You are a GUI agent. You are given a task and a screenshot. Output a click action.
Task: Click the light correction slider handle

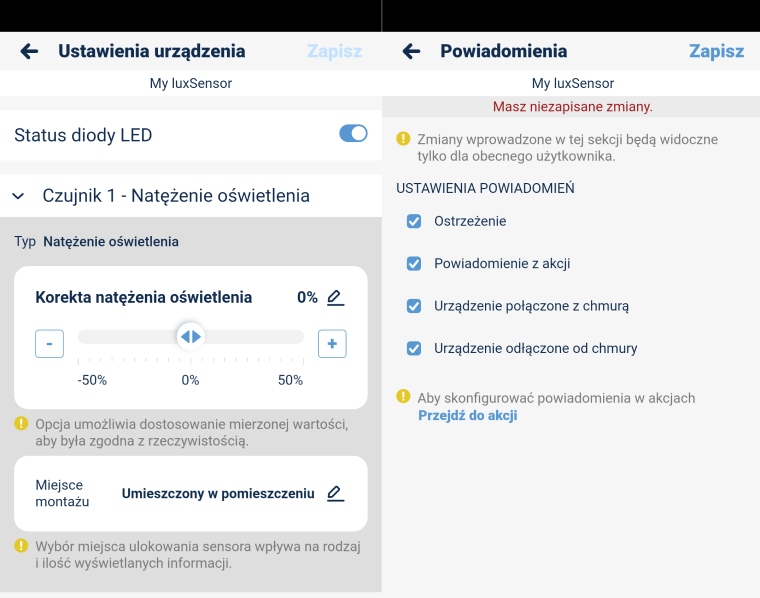point(190,337)
